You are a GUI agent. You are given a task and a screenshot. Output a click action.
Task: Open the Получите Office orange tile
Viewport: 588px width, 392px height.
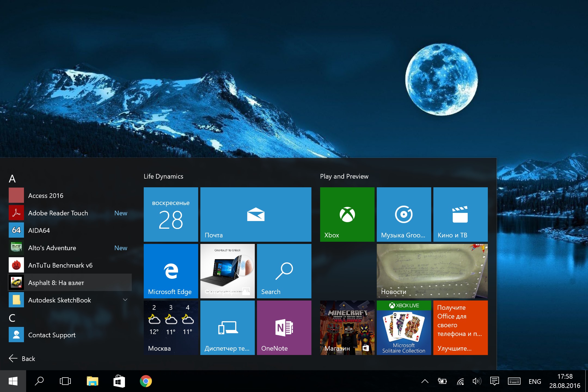(461, 328)
